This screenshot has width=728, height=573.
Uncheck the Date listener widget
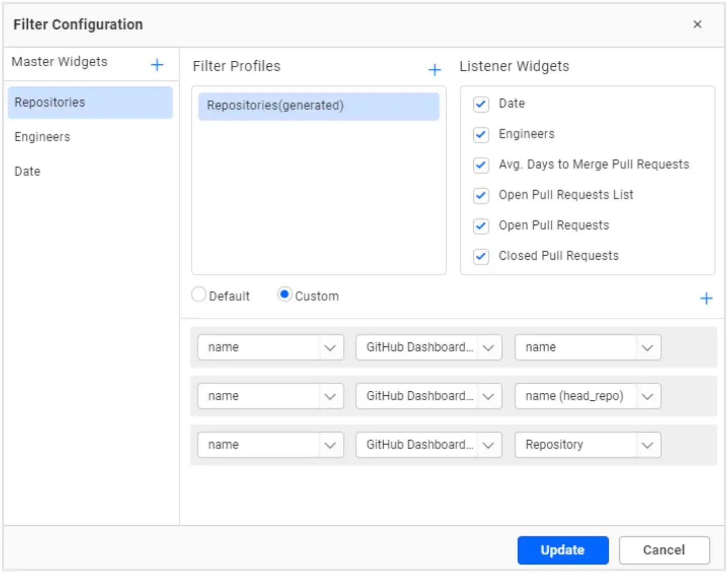point(481,105)
